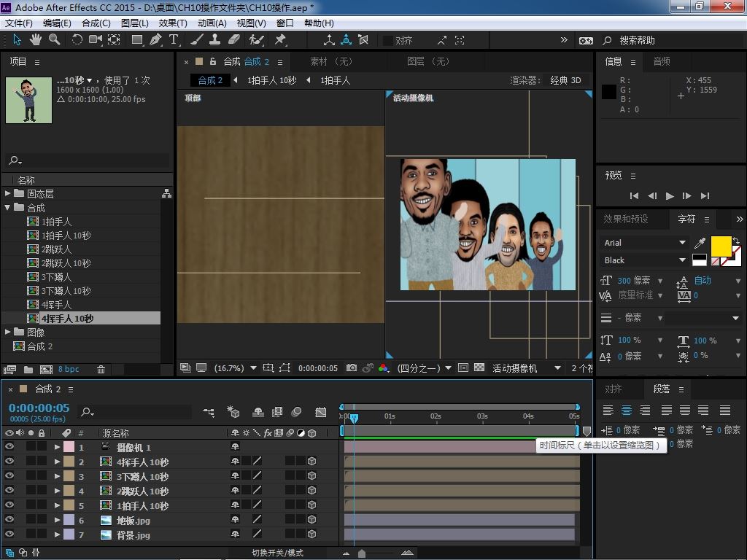Screen dimensions: 747x560
Task: Click the 切换开关/模式 button
Action: click(x=278, y=553)
